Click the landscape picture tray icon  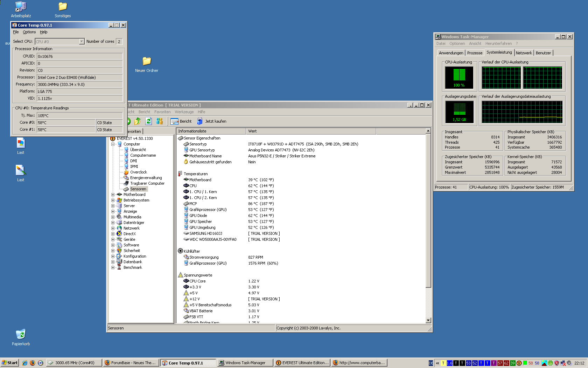(544, 363)
